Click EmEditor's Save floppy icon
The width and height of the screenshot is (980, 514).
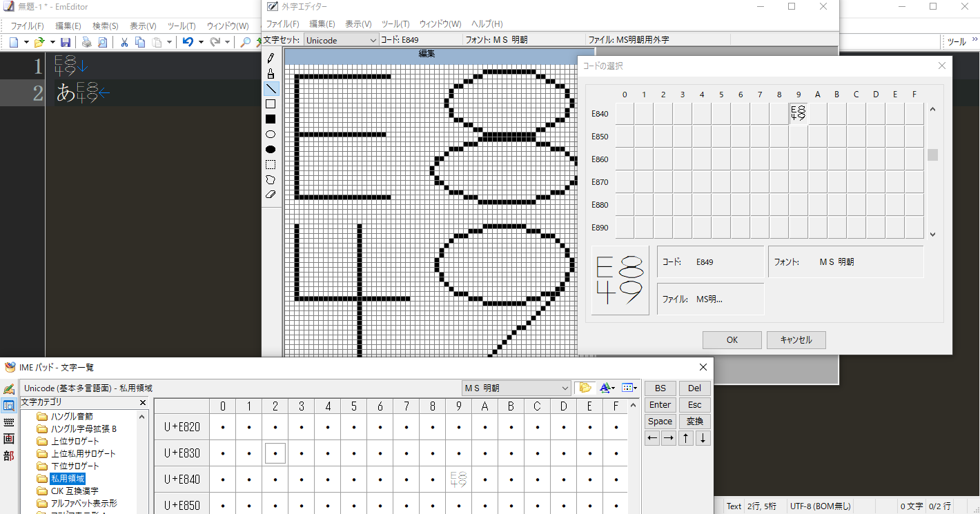tap(66, 42)
